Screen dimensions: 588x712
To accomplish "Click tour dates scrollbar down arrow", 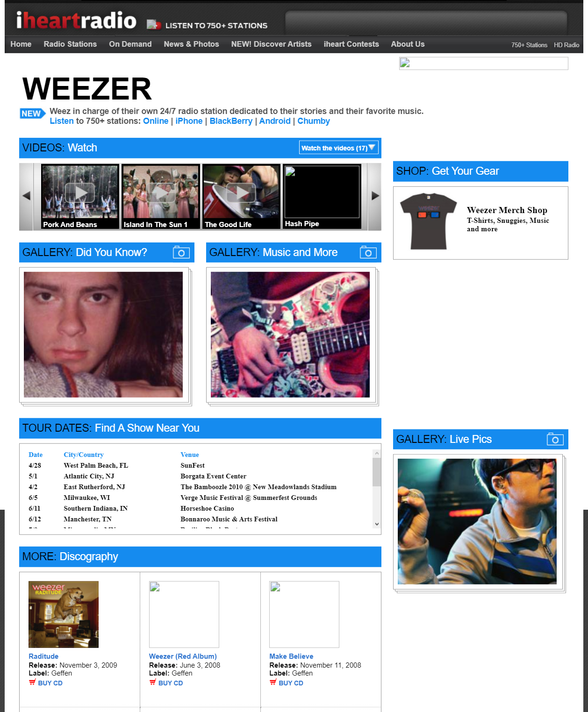I will (x=377, y=524).
